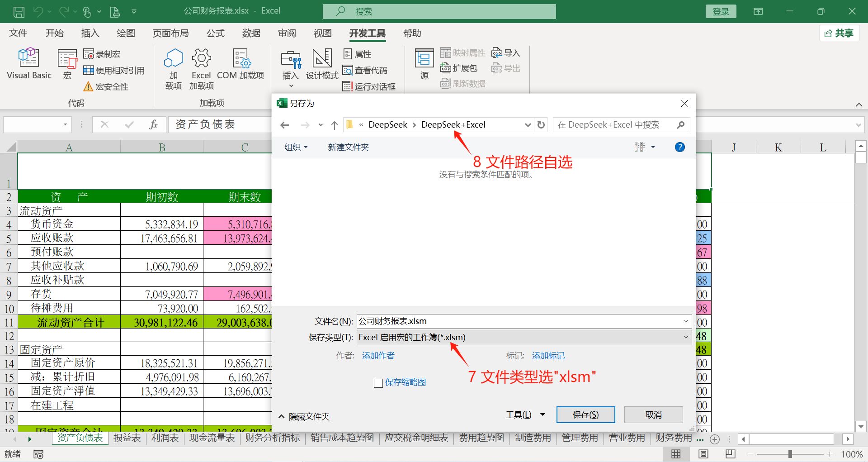Refresh the DeepSeek+Excel folder view

point(541,125)
